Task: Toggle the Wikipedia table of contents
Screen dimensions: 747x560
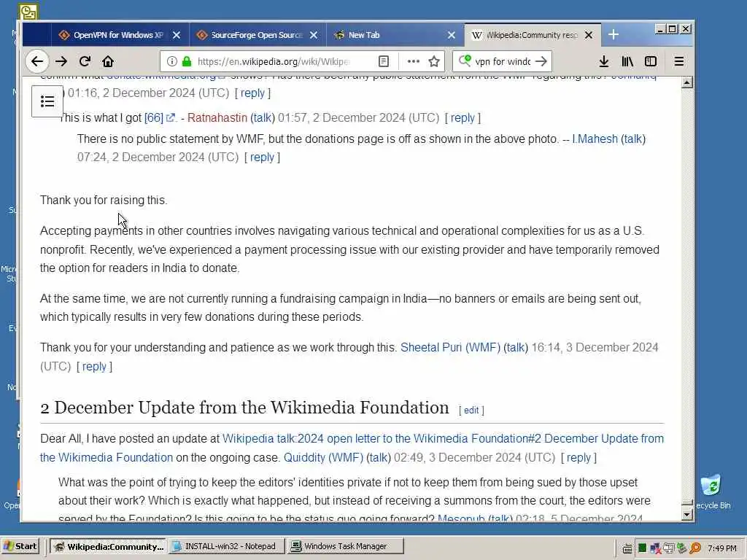Action: pyautogui.click(x=47, y=101)
